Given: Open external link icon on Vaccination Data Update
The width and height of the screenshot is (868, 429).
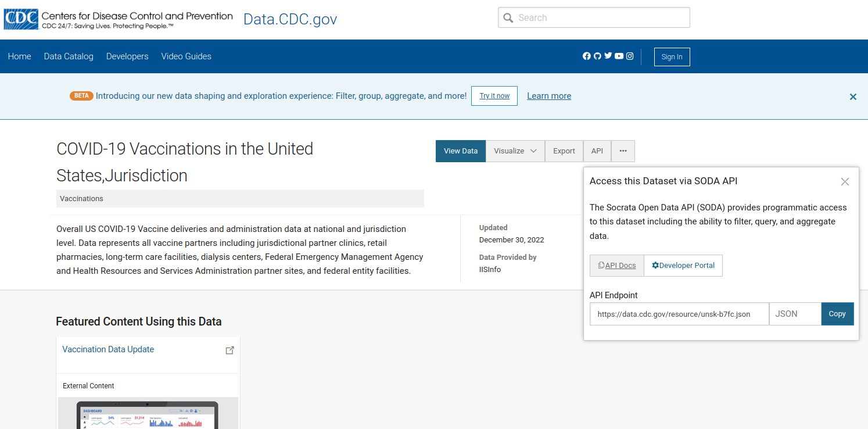Looking at the screenshot, I should pos(229,350).
